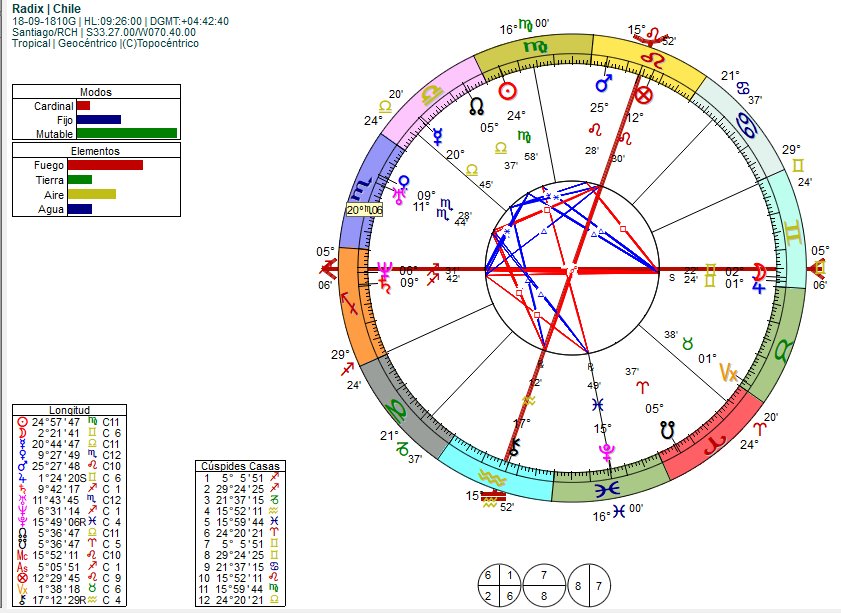This screenshot has width=841, height=613.
Task: Select the magenta Pluto glyph near Pisces
Action: (607, 452)
